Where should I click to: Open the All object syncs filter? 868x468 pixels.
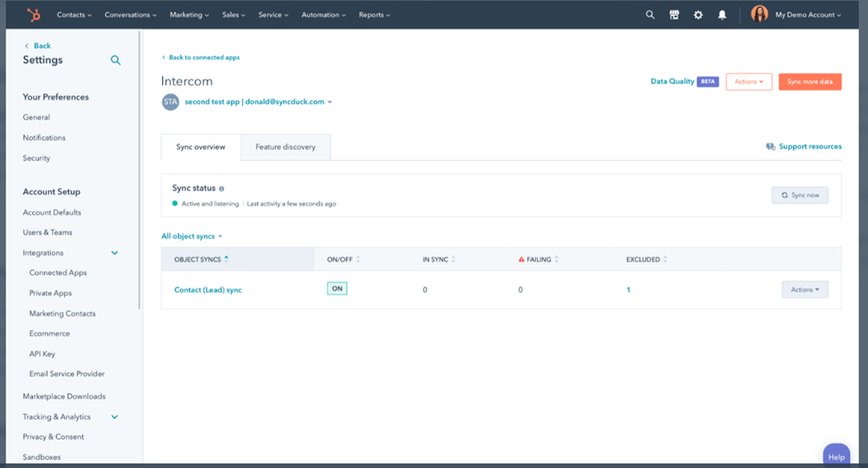[x=191, y=236]
